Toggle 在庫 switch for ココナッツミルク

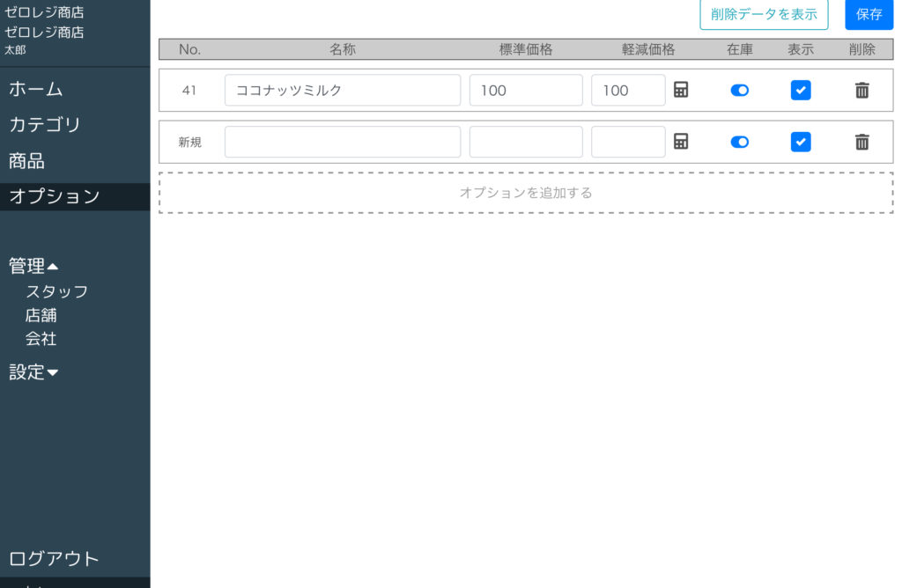pyautogui.click(x=740, y=90)
